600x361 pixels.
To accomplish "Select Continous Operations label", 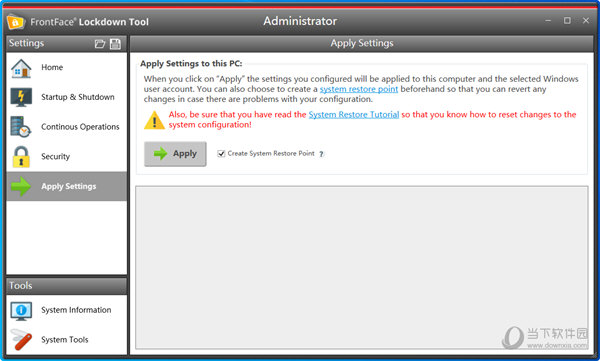I will pos(80,127).
